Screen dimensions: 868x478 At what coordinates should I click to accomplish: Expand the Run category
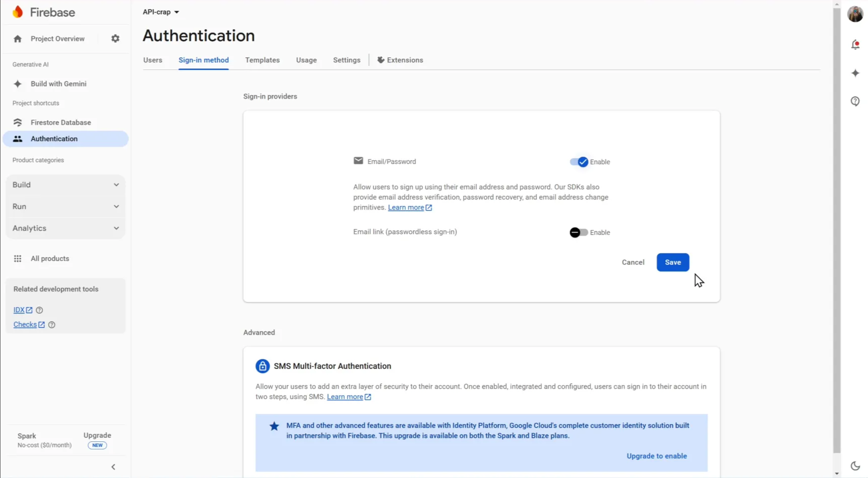pos(65,207)
